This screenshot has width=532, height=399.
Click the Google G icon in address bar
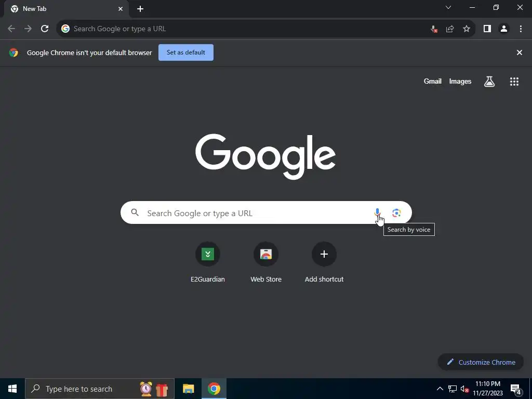pyautogui.click(x=65, y=29)
